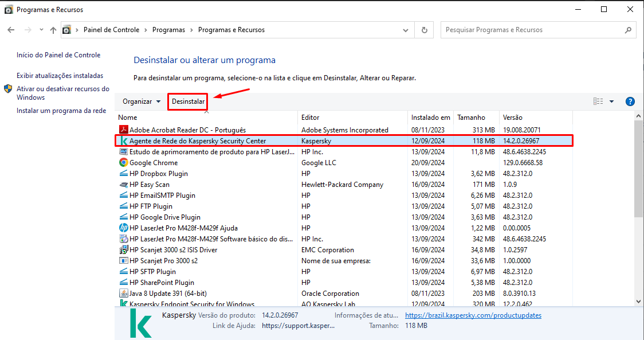Click the Estudo de aprimoramento HP icon
644x340 pixels.
tap(123, 151)
